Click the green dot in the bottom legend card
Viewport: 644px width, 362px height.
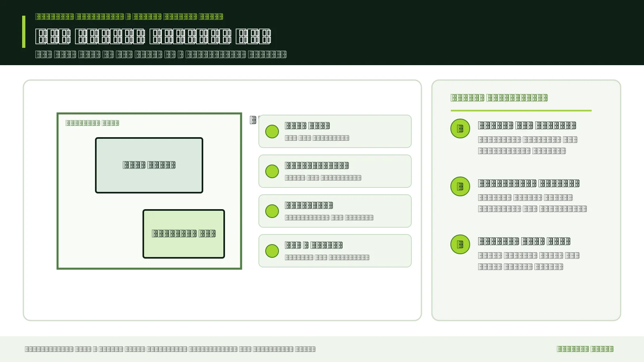pyautogui.click(x=272, y=251)
